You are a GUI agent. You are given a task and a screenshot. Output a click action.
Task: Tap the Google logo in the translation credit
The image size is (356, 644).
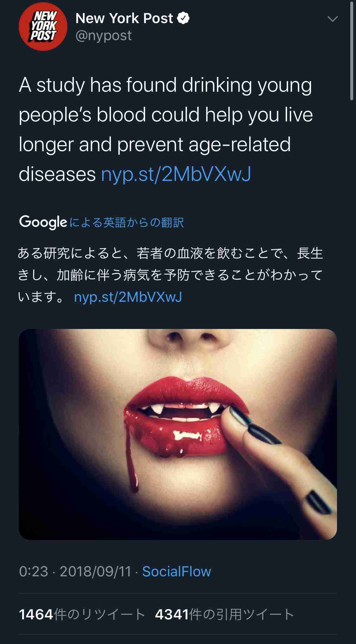pyautogui.click(x=43, y=222)
